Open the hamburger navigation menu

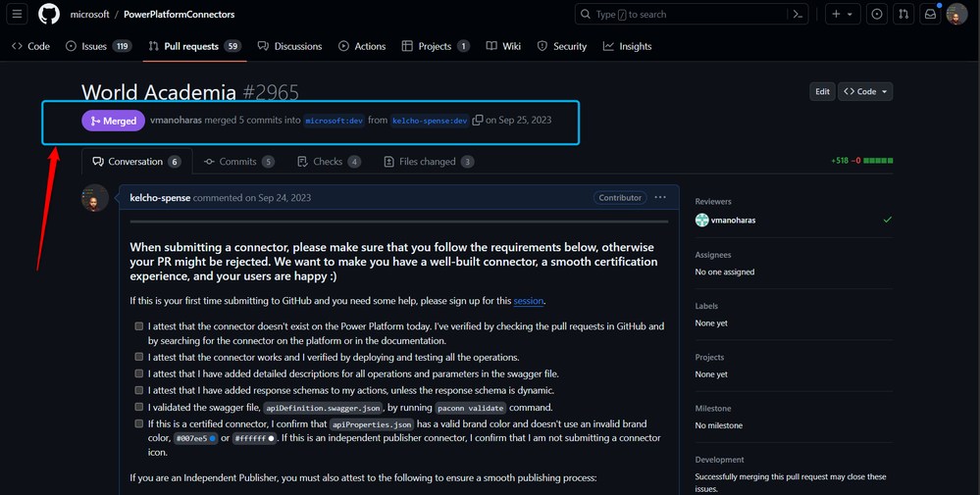[x=17, y=14]
